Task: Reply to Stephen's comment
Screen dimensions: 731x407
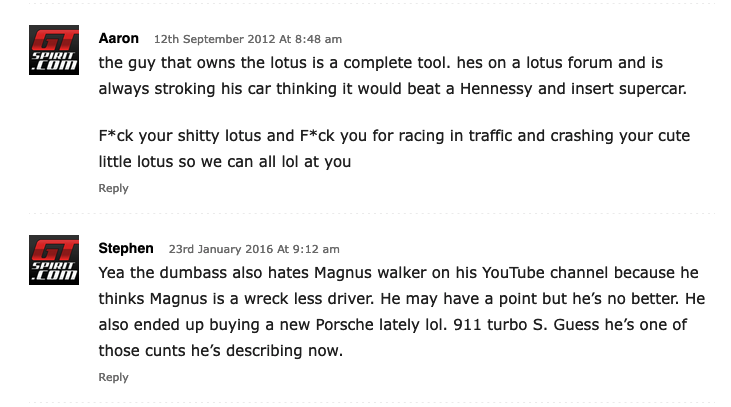Action: [x=113, y=377]
